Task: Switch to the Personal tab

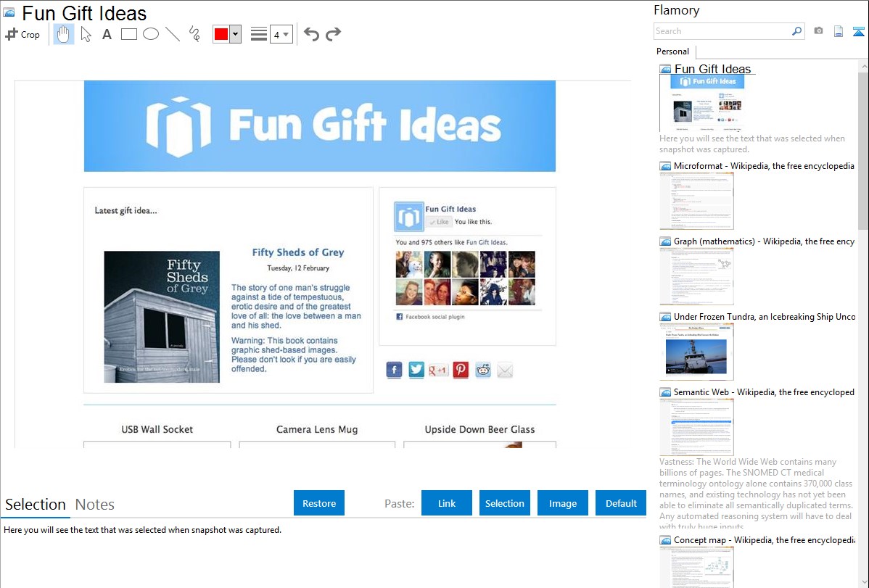Action: (x=673, y=51)
